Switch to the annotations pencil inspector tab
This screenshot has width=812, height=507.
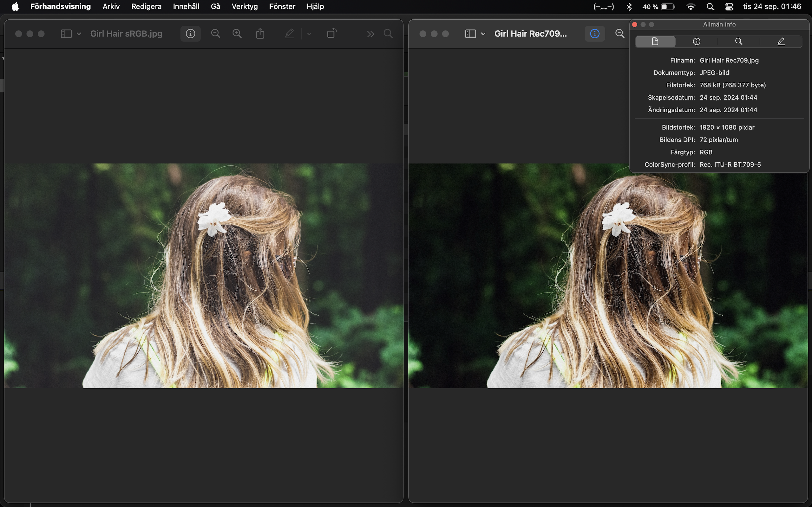click(x=781, y=41)
